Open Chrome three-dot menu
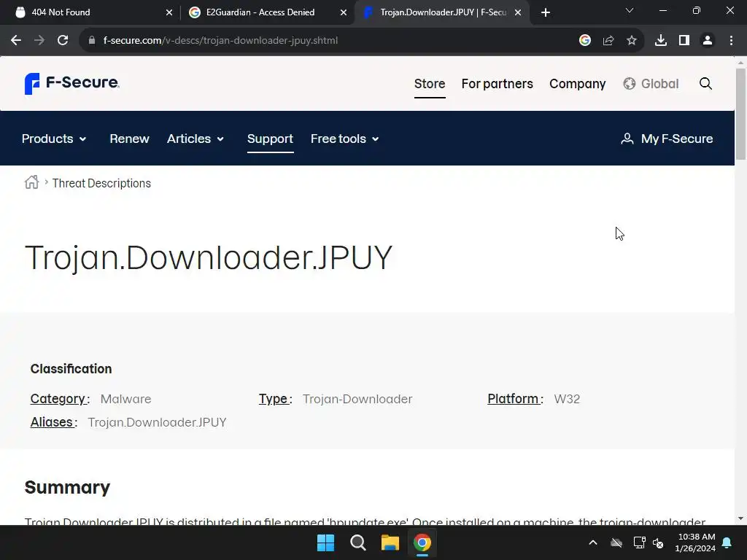 731,41
